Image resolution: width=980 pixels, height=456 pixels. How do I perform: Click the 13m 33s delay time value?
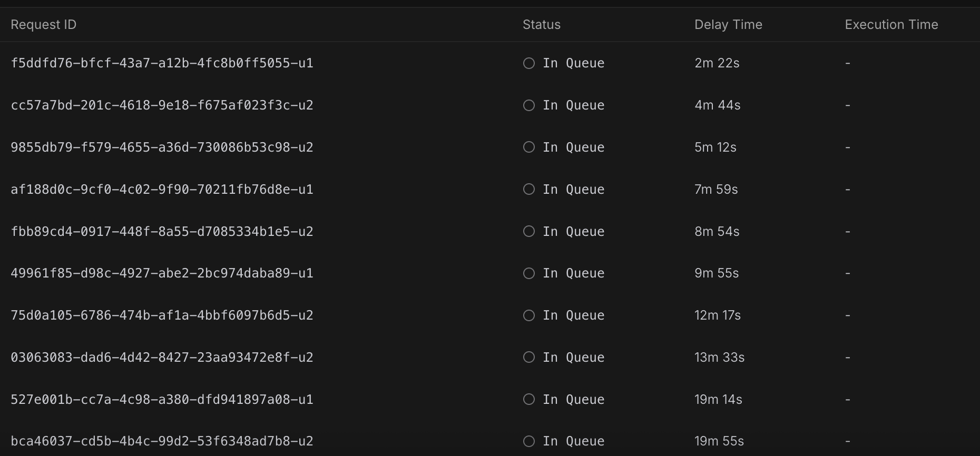[719, 357]
